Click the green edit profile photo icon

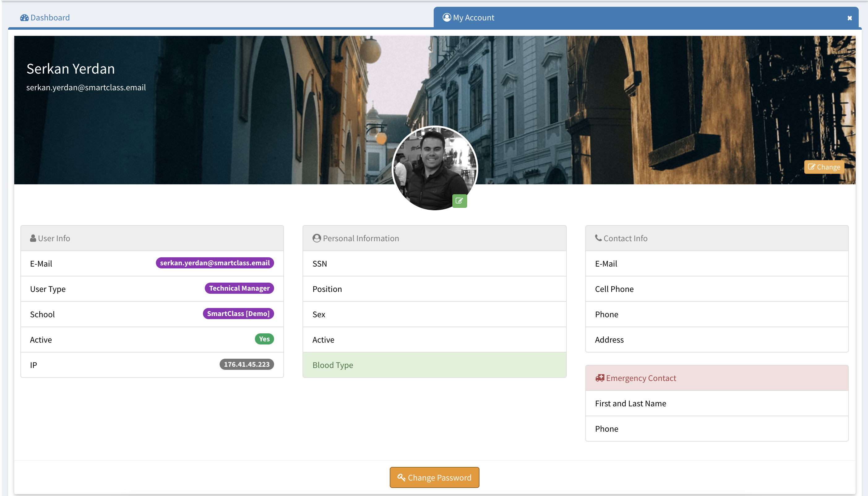coord(459,201)
